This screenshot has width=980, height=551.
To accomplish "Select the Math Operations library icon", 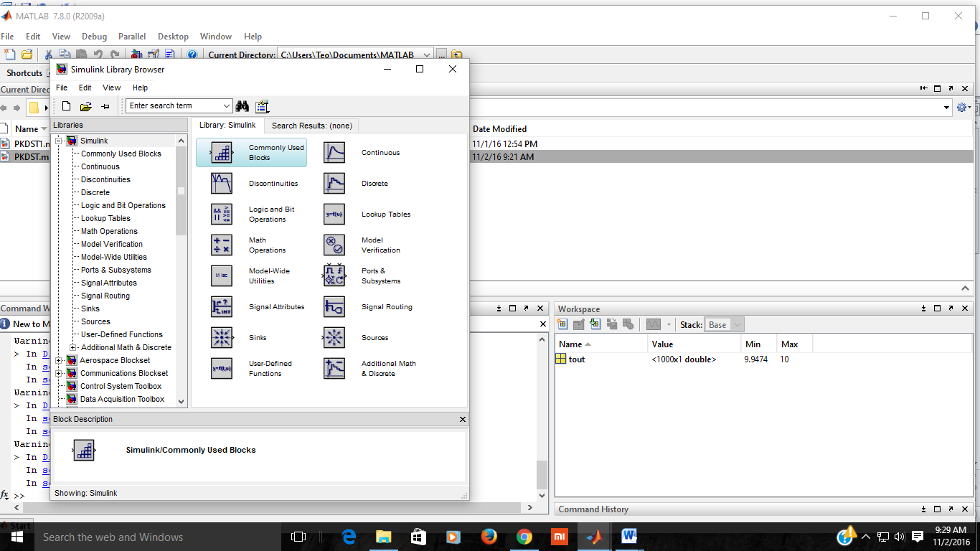I will coord(222,245).
